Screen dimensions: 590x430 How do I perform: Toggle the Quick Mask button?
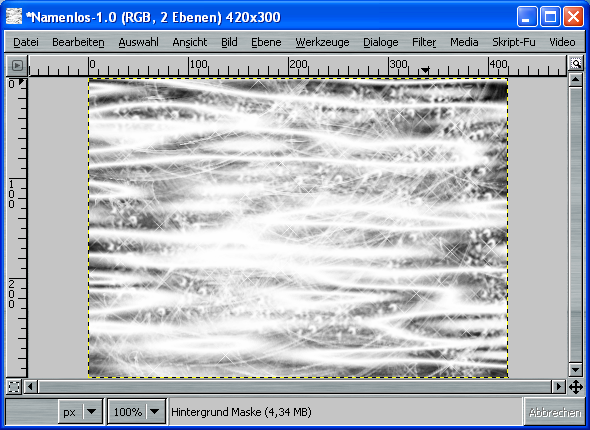[x=14, y=387]
